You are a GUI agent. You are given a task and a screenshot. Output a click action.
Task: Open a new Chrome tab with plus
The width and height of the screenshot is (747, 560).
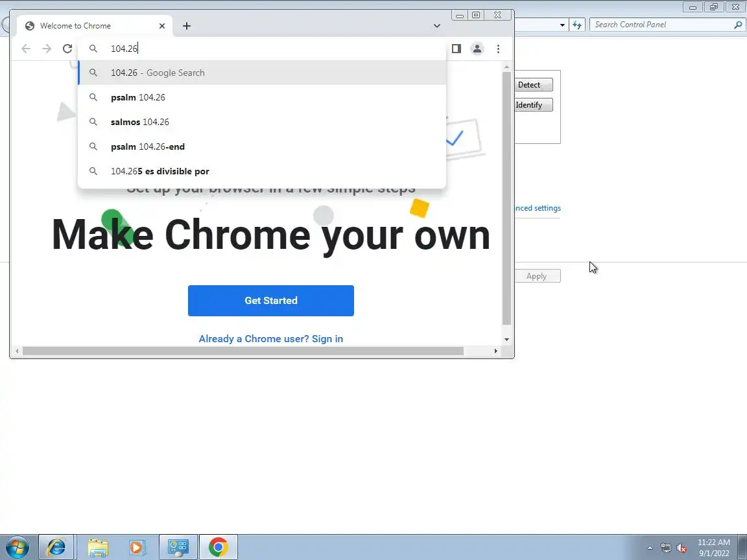click(x=187, y=26)
